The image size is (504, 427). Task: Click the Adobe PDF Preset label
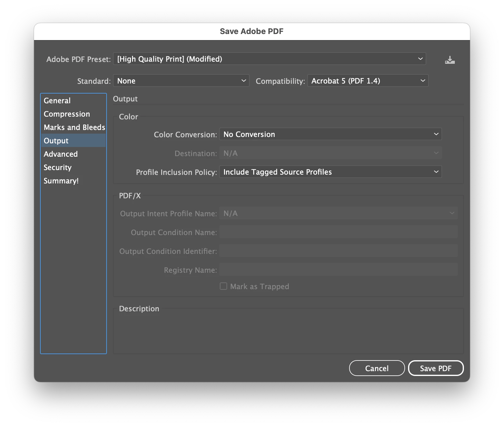(78, 59)
